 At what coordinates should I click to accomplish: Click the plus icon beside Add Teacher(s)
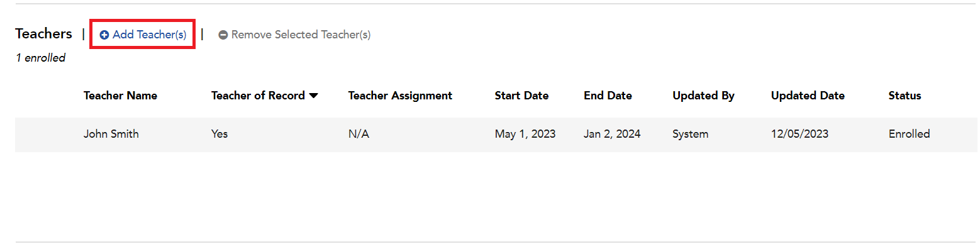point(104,35)
